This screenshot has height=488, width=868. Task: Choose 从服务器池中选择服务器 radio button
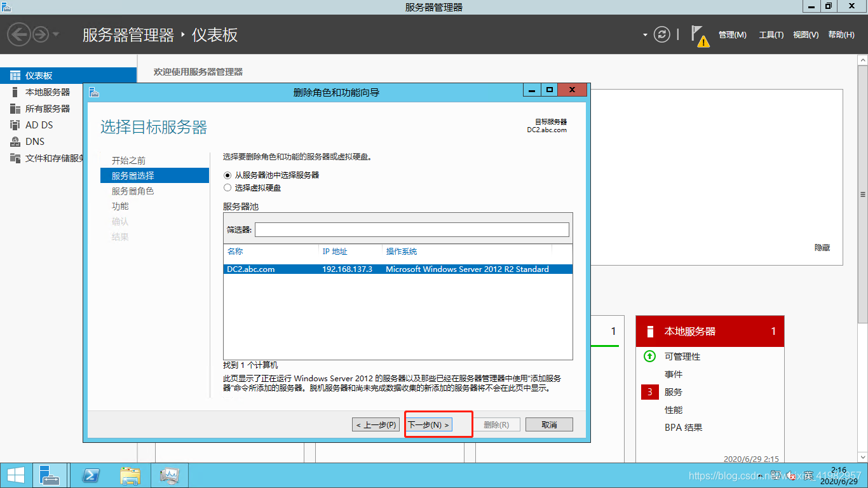(x=228, y=175)
